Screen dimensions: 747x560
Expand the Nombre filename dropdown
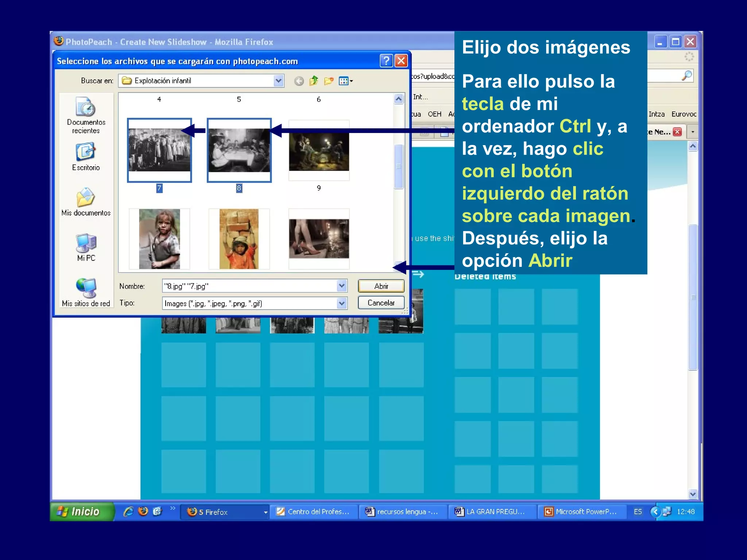(341, 286)
